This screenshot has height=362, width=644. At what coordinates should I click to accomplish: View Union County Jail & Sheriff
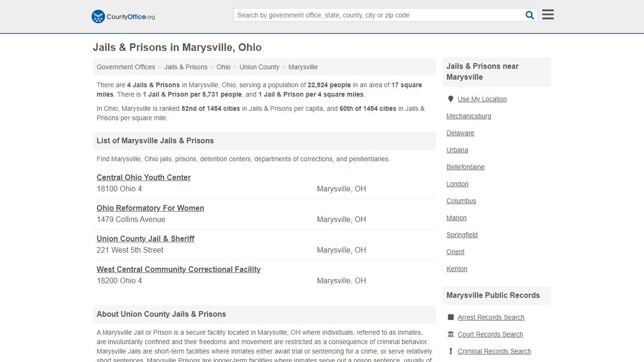tap(146, 239)
